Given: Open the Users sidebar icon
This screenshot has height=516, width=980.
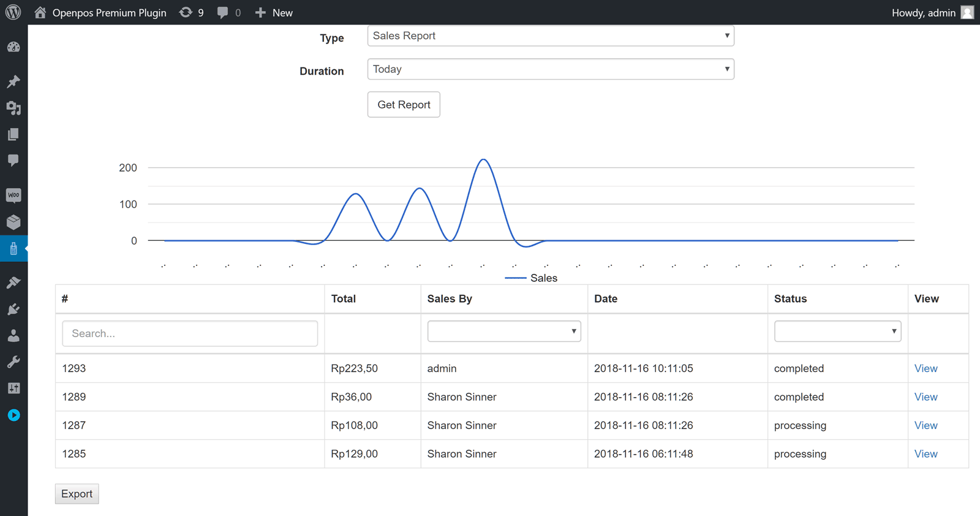Looking at the screenshot, I should (x=13, y=336).
